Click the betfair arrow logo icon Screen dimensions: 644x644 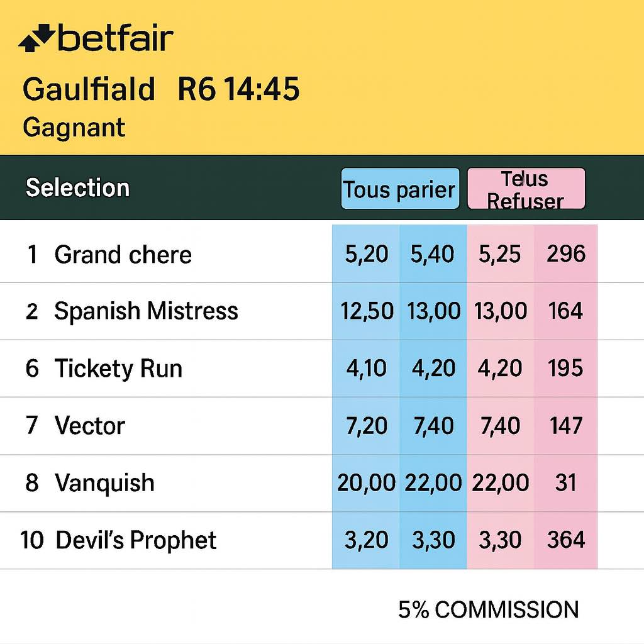coord(36,38)
